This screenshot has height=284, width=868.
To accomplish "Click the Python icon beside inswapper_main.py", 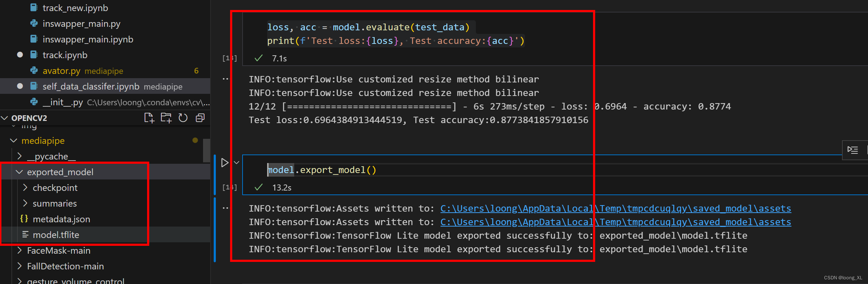I will (34, 23).
